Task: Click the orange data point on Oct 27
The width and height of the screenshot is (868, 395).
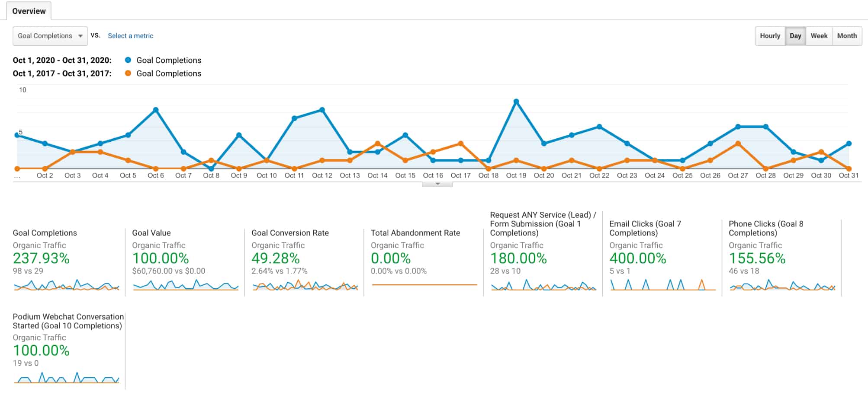Action: point(738,143)
